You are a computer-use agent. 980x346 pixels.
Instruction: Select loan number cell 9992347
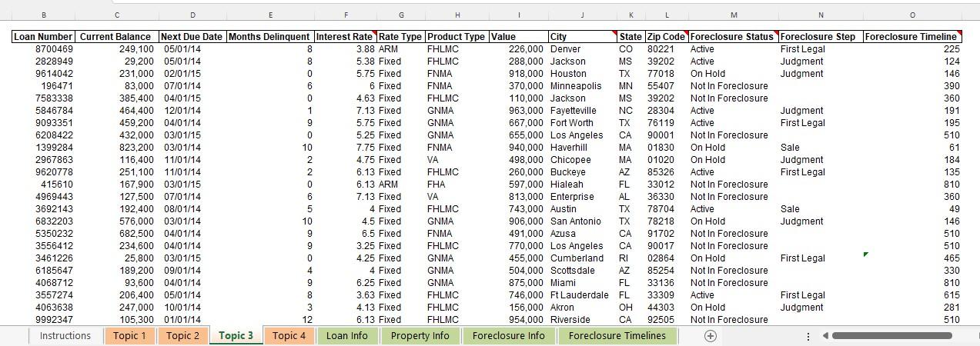click(x=43, y=320)
